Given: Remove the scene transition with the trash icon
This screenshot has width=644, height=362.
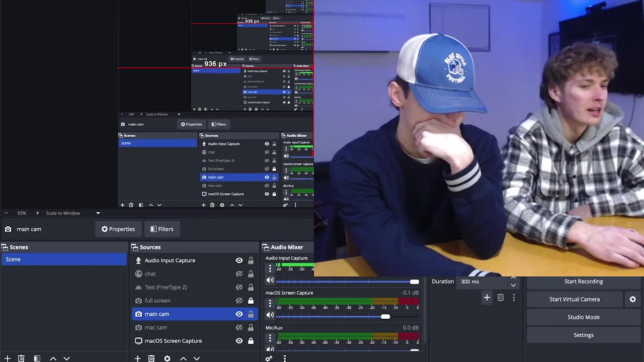Looking at the screenshot, I should pyautogui.click(x=501, y=298).
